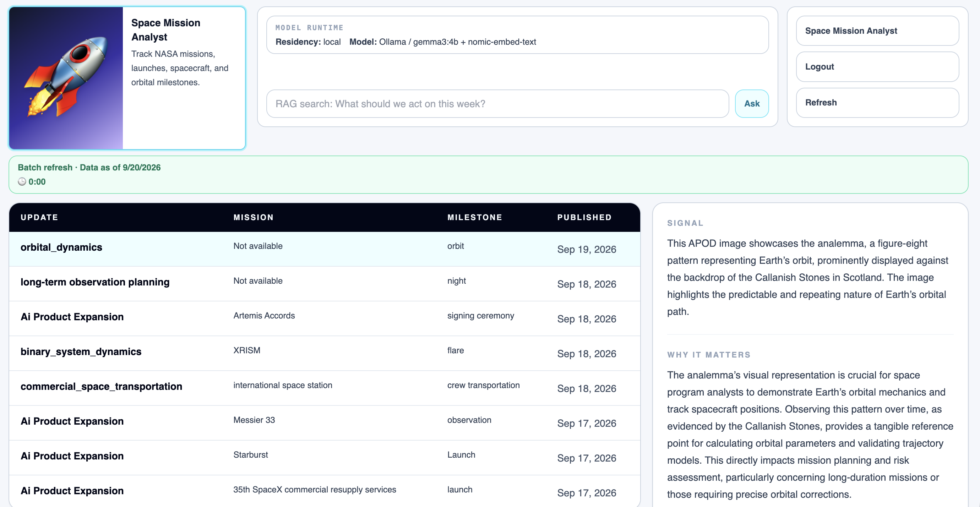
Task: Click the PUBLISHED column header
Action: 584,217
